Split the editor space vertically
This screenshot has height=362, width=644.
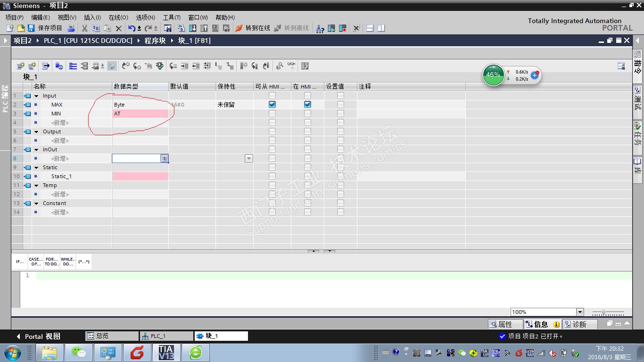381,28
